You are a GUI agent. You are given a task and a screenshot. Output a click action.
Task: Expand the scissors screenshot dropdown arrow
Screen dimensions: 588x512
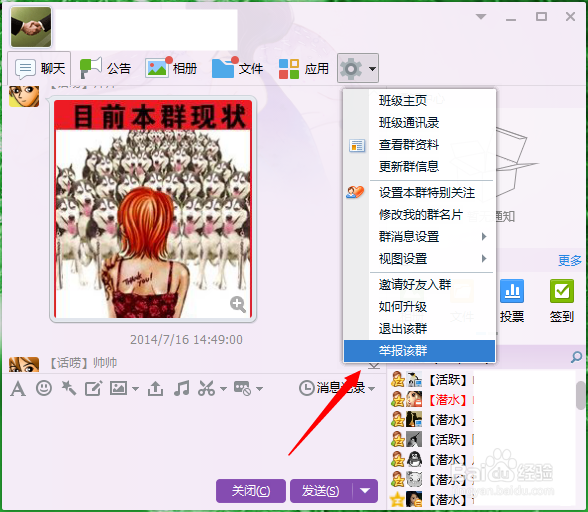click(x=224, y=389)
